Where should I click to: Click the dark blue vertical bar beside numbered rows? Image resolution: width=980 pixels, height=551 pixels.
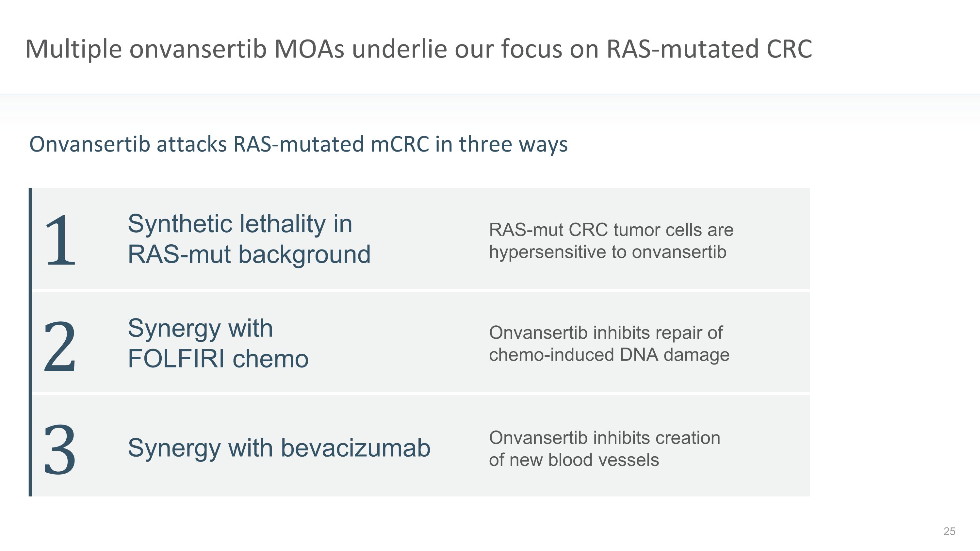[30, 342]
